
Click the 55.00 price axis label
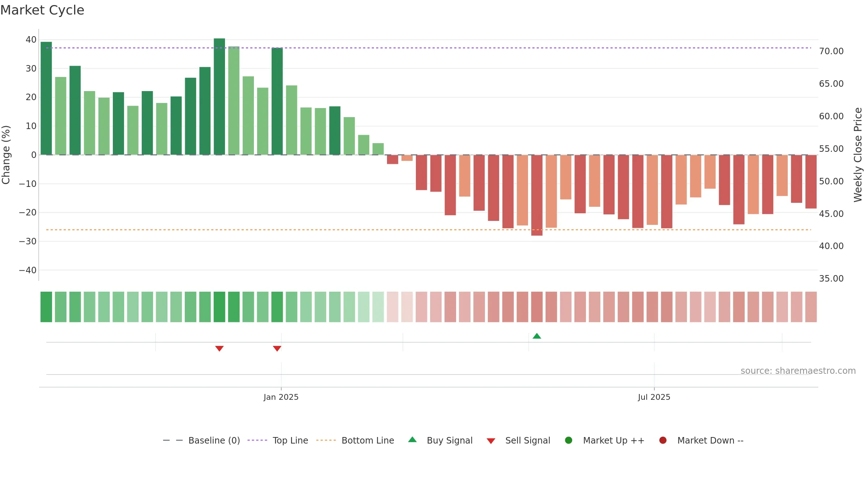point(831,149)
